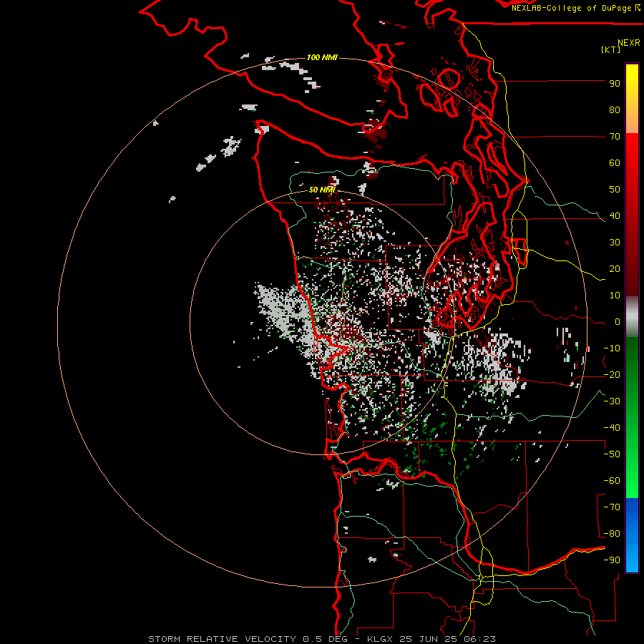The width and height of the screenshot is (644, 644).
Task: Select the -60 value on velocity scale
Action: tap(612, 481)
